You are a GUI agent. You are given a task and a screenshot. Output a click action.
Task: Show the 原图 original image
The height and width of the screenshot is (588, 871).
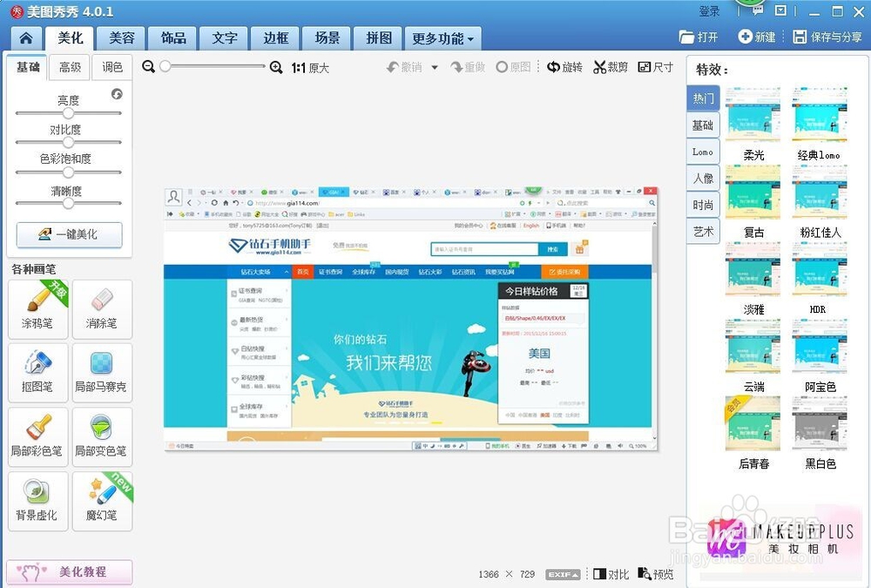coord(513,67)
